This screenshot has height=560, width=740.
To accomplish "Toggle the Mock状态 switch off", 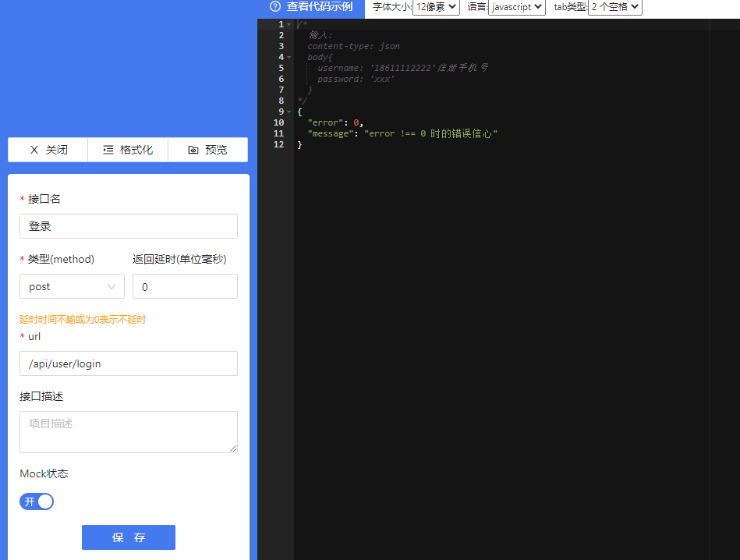I will pyautogui.click(x=37, y=502).
